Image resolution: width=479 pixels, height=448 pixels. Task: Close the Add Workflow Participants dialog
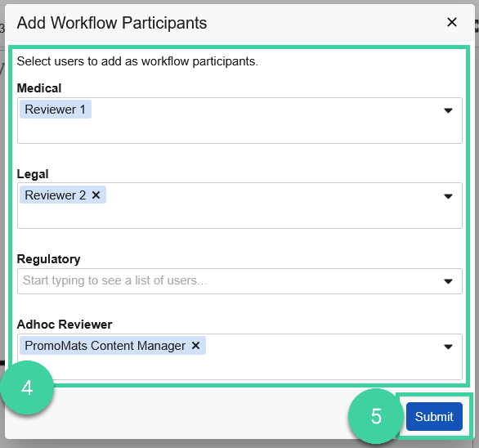pos(452,22)
